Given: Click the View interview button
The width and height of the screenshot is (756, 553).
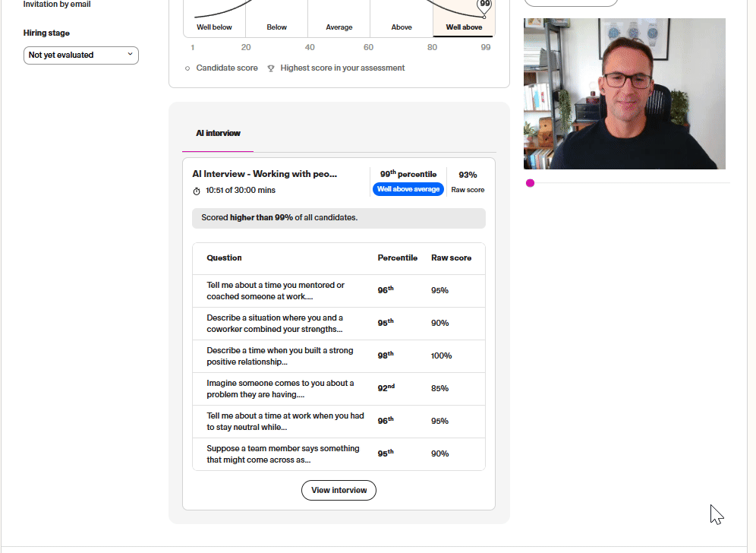Looking at the screenshot, I should pos(339,490).
